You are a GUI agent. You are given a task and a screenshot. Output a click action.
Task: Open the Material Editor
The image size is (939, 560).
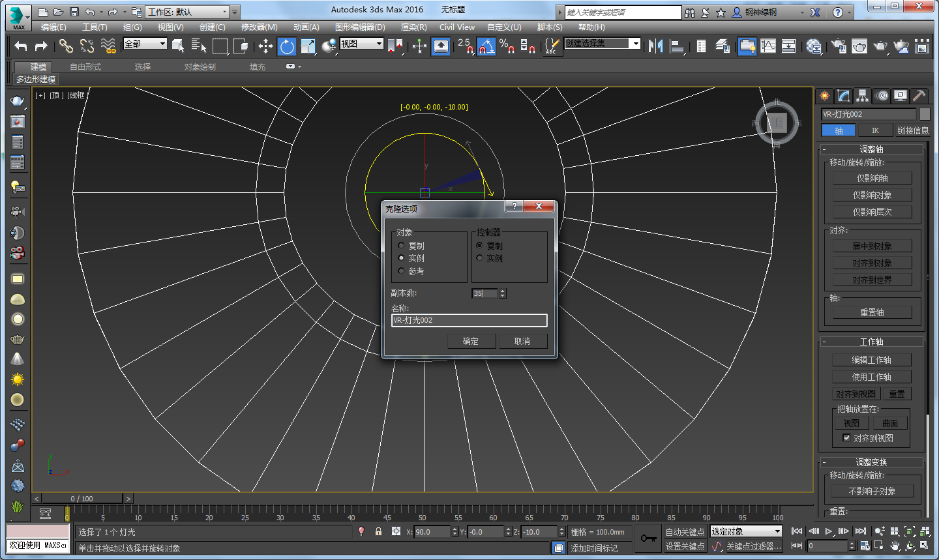click(814, 46)
